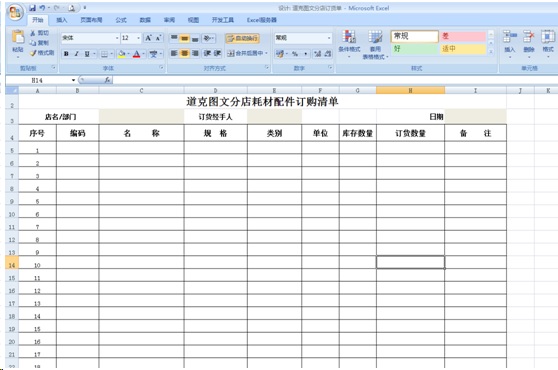
Task: Expand the Name Box dropdown arrow
Action: [73, 80]
